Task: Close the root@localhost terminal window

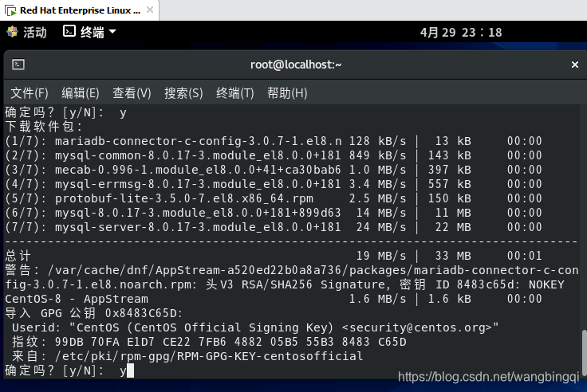Action: click(x=575, y=65)
